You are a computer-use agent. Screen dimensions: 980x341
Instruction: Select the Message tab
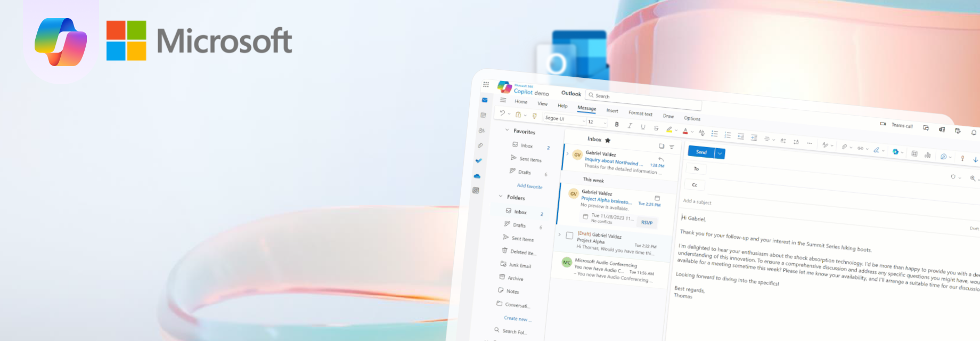[587, 108]
